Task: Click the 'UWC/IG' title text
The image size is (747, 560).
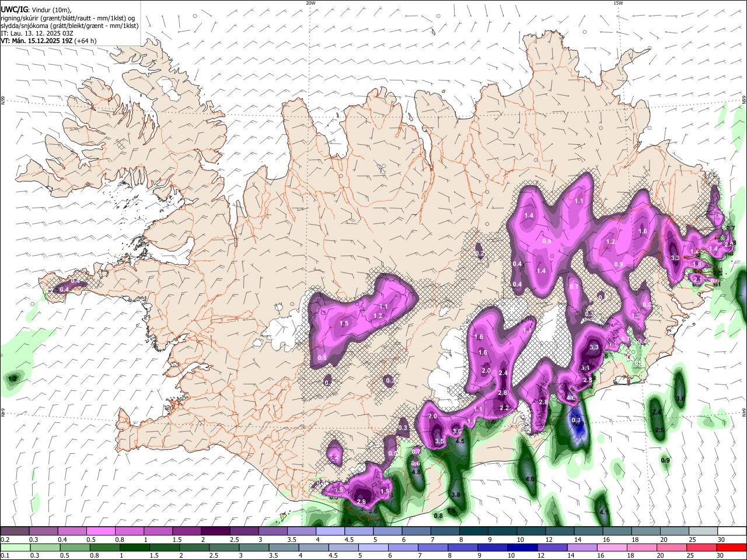Action: click(14, 10)
